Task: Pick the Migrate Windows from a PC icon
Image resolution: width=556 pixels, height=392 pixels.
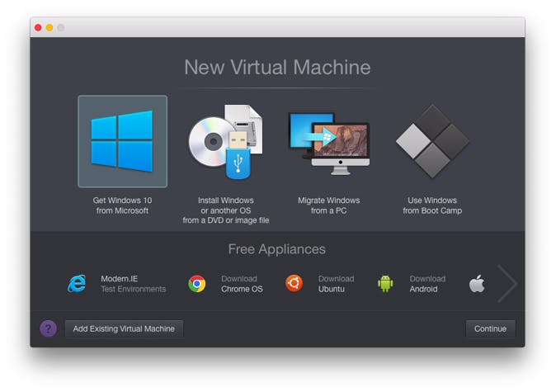Action: 328,144
